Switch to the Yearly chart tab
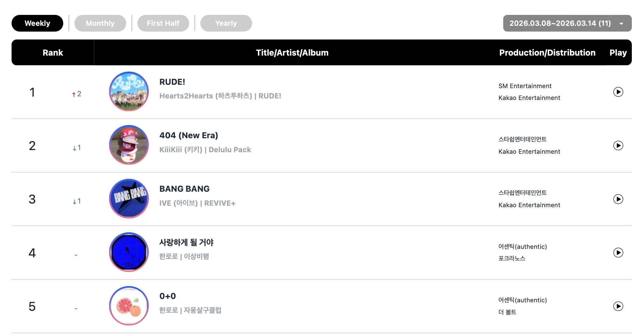 (226, 23)
